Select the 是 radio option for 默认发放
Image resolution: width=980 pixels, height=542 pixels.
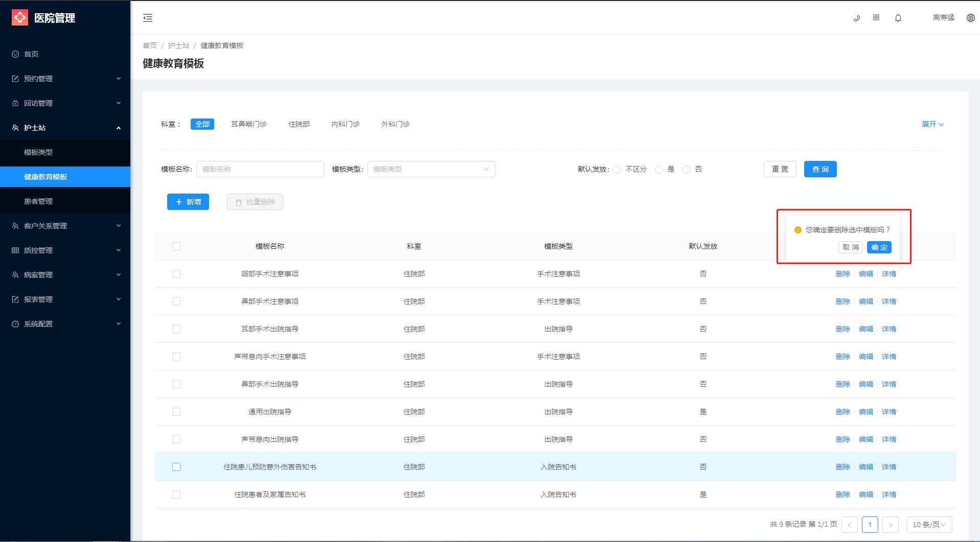pyautogui.click(x=659, y=170)
